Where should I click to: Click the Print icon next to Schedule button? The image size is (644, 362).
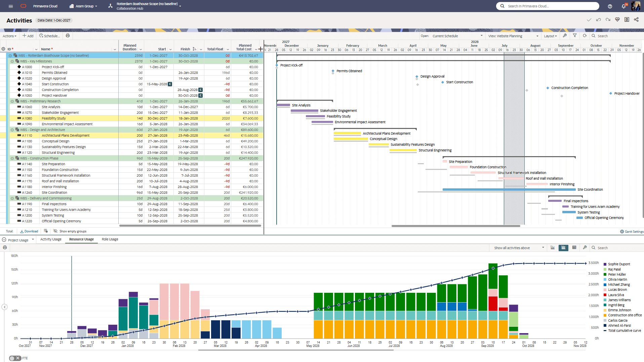click(x=68, y=36)
